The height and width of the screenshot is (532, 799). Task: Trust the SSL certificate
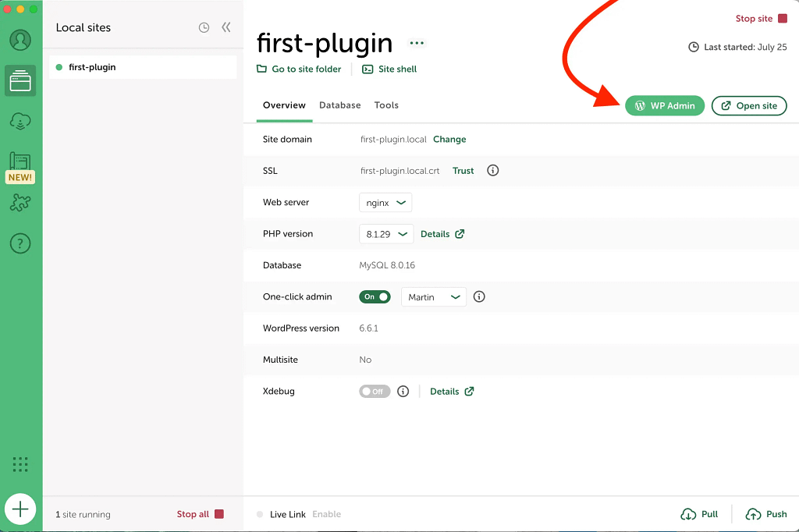(463, 171)
